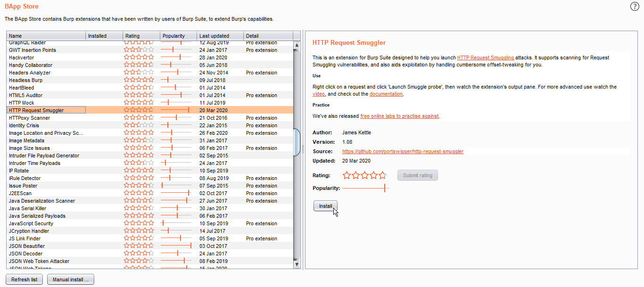Image resolution: width=644 pixels, height=287 pixels.
Task: Click Pro extension detail for J2EEScan
Action: [262, 193]
